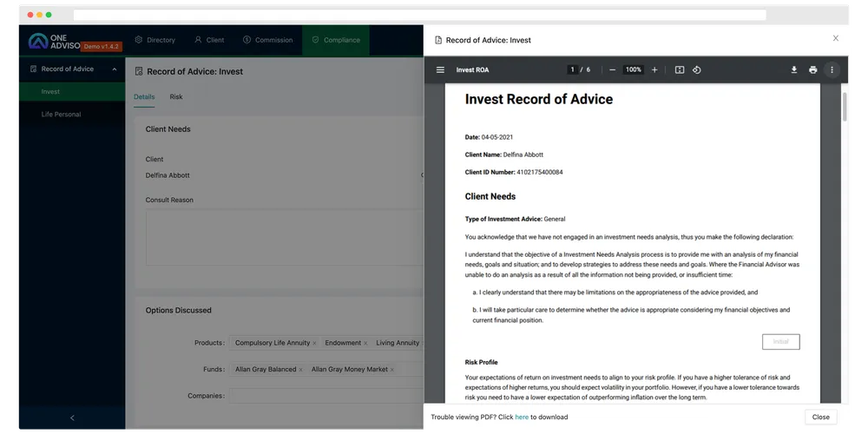Select Life Personal in the sidebar

pos(72,115)
